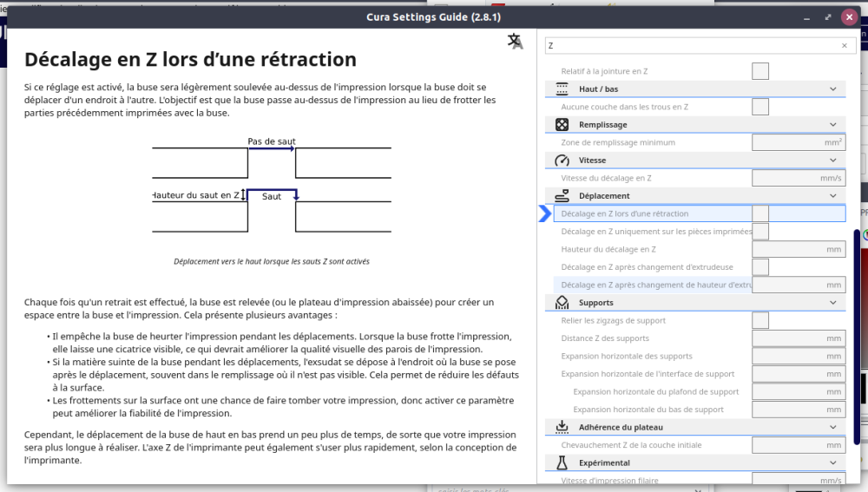Collapse the Remplissage section chevron
Screen dimensions: 868x492
tap(833, 125)
